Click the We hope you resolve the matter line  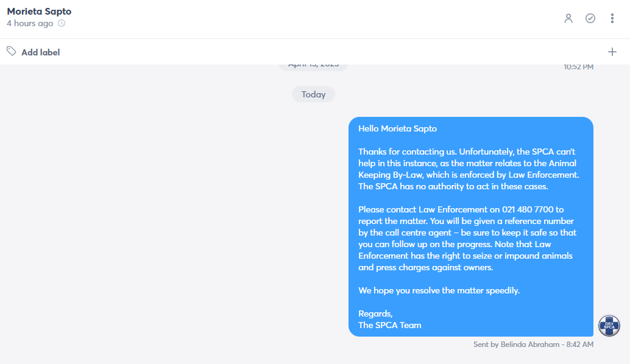point(439,290)
